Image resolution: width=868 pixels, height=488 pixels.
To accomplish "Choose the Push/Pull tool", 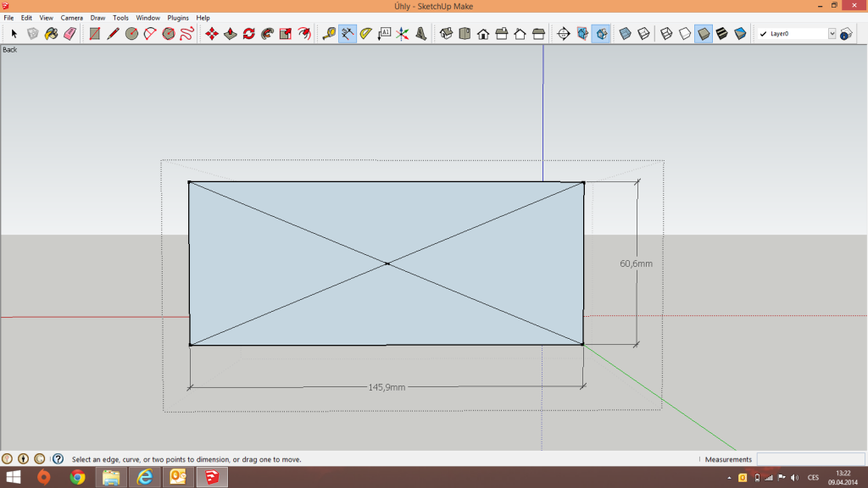I will click(x=230, y=34).
